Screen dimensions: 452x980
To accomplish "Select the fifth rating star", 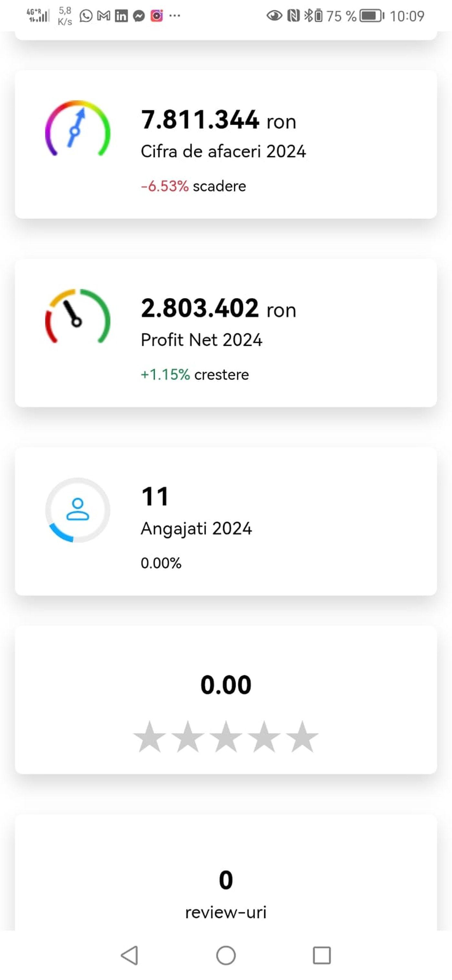I will (302, 737).
